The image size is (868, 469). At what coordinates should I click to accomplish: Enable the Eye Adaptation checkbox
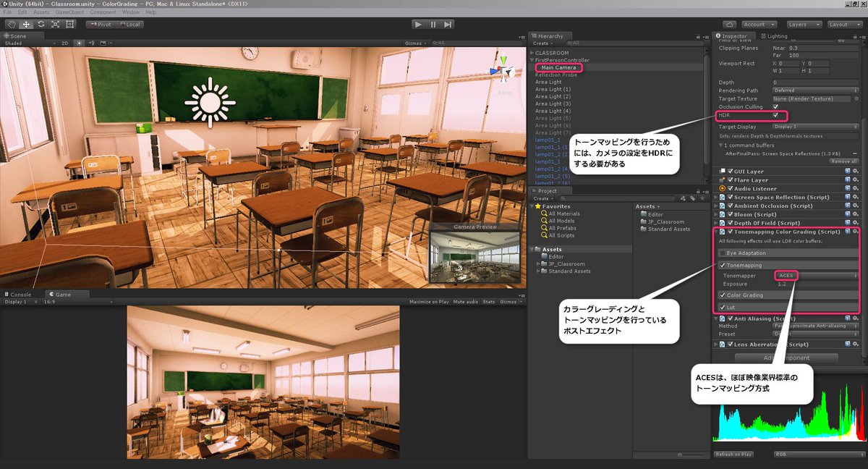coord(723,253)
